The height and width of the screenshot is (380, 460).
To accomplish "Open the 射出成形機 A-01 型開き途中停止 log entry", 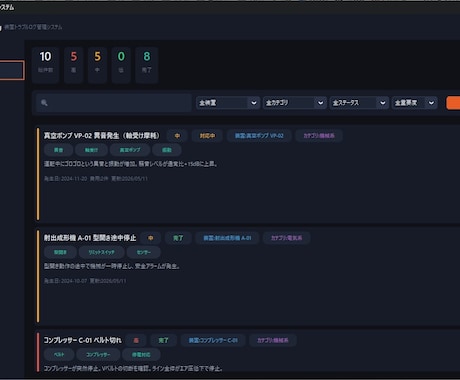I will pos(90,238).
